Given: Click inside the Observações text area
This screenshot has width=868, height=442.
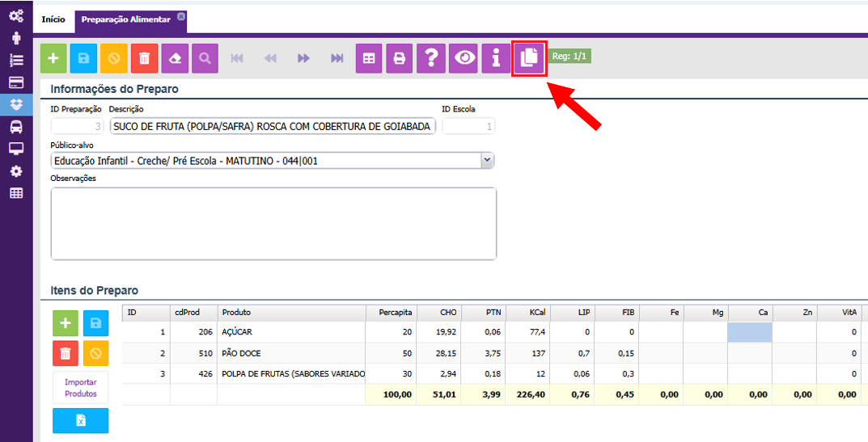Looking at the screenshot, I should (x=273, y=224).
